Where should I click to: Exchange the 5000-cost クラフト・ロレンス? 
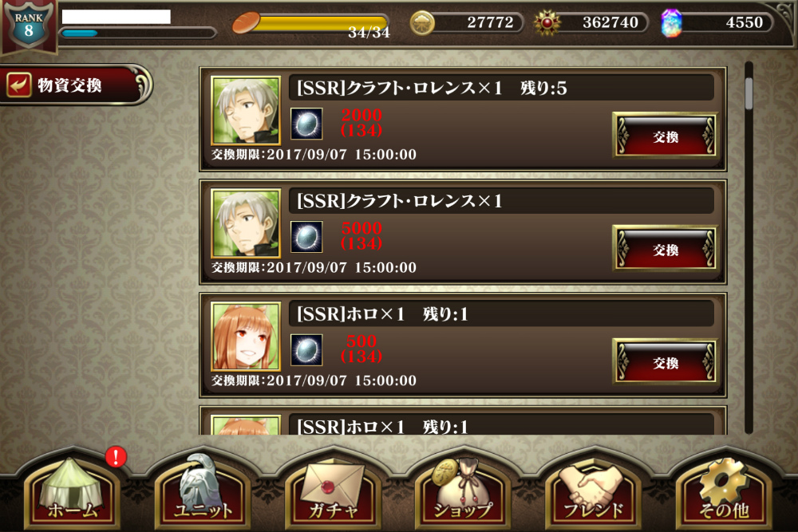point(666,249)
